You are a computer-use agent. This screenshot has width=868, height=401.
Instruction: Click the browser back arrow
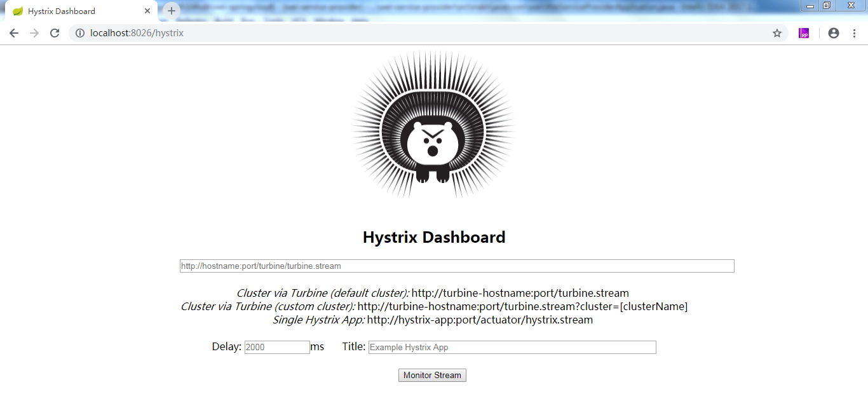pyautogui.click(x=14, y=33)
